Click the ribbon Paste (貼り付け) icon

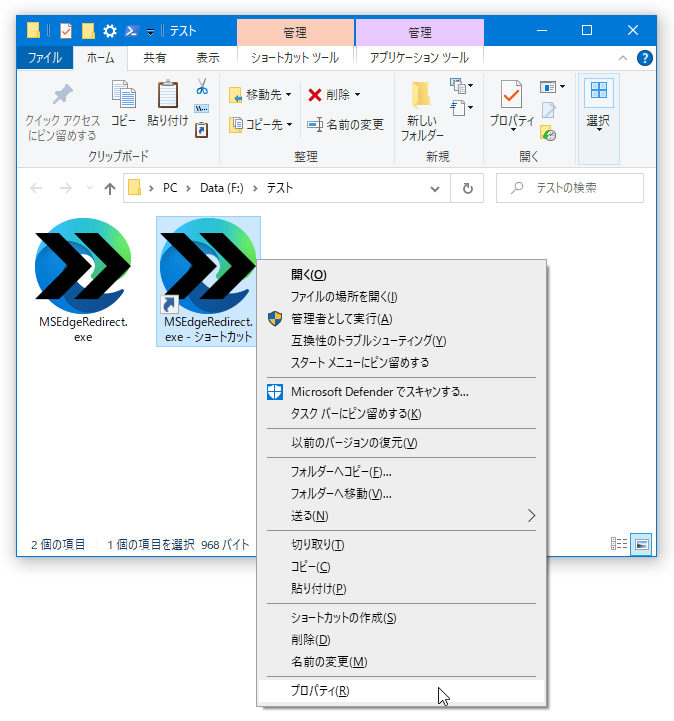point(168,94)
